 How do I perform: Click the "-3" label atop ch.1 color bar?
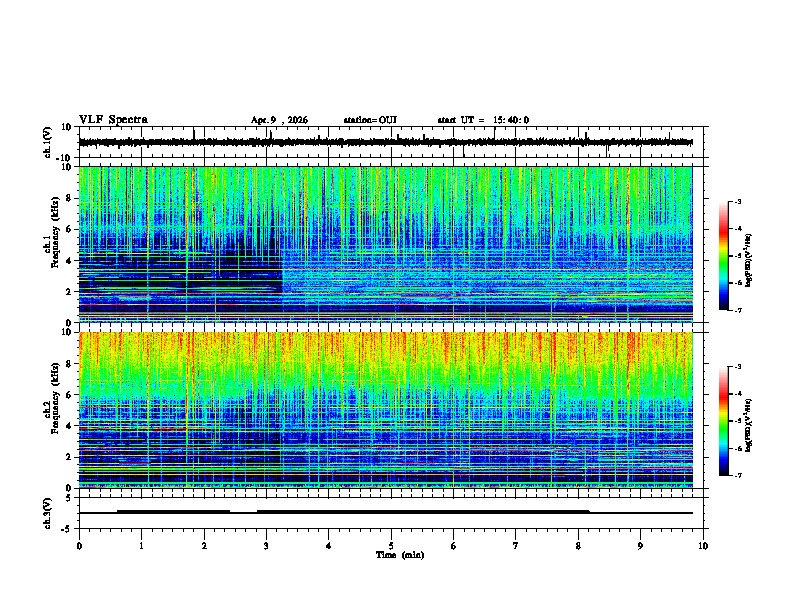point(737,201)
